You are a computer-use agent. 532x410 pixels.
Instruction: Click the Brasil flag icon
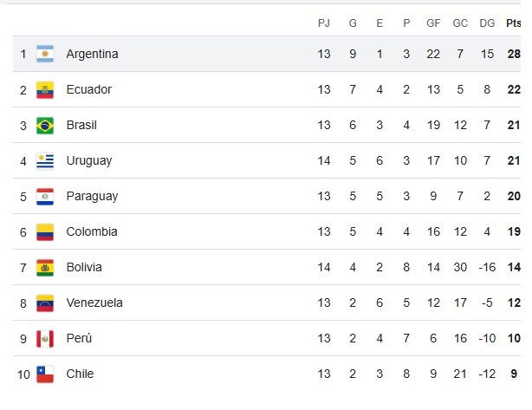click(45, 125)
